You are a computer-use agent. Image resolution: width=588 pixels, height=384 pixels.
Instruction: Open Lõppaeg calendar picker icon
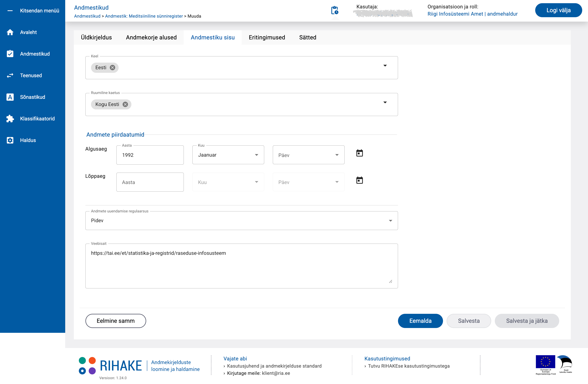pyautogui.click(x=359, y=180)
